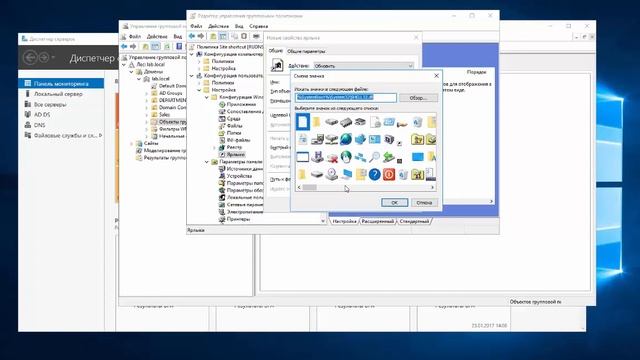Collapse Конфигурация пользователя node
The image size is (640, 360).
click(x=192, y=76)
